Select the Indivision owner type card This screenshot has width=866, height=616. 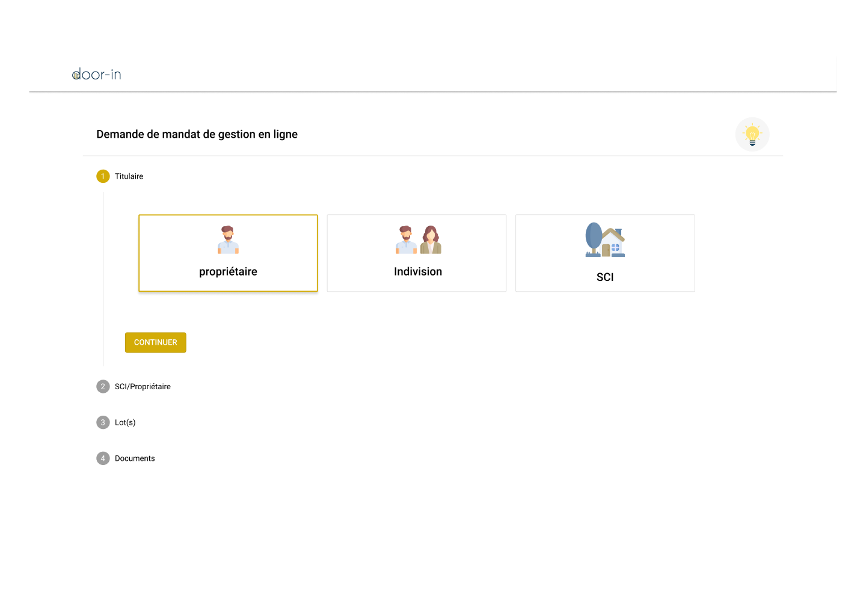click(417, 253)
